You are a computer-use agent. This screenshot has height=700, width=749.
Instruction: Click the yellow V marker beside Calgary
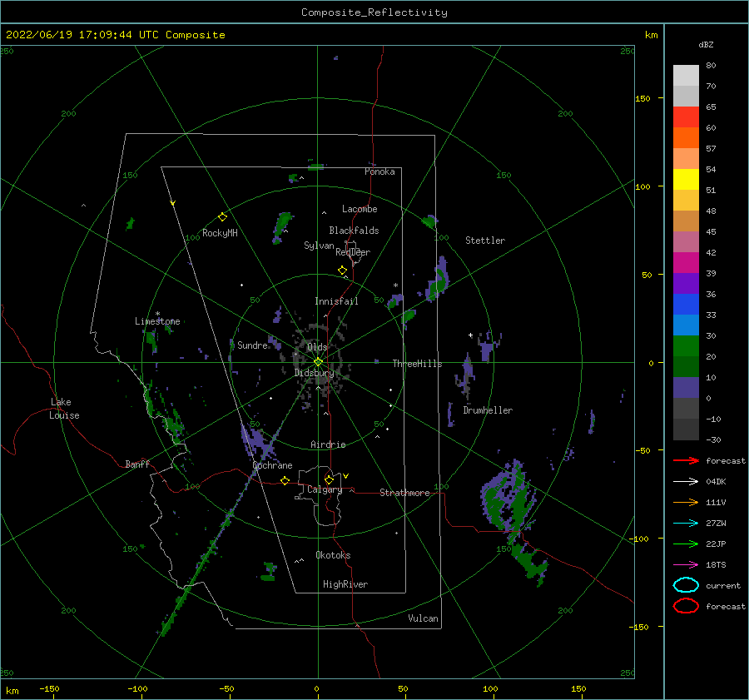click(345, 476)
